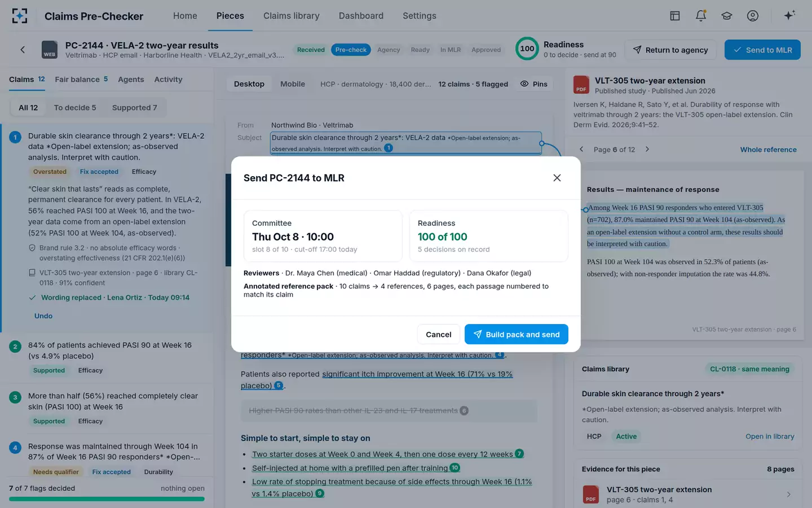The height and width of the screenshot is (508, 812).
Task: Switch preview to Mobile
Action: coord(293,84)
